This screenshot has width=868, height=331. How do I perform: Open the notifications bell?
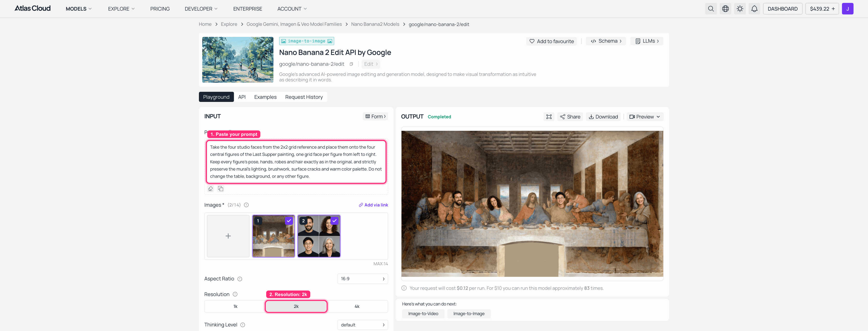754,9
